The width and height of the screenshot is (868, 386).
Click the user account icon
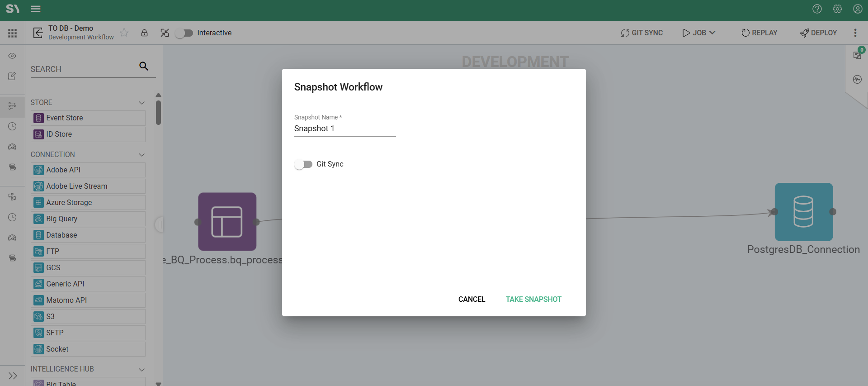[858, 9]
